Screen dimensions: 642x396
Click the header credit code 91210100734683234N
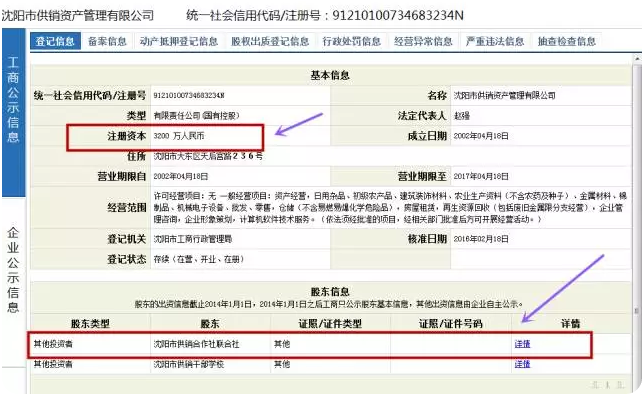398,16
